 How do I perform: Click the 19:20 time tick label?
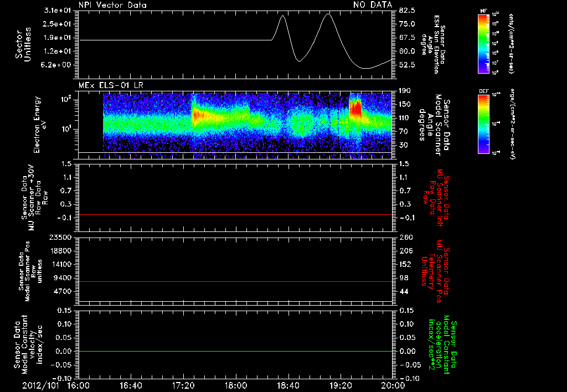click(x=341, y=385)
